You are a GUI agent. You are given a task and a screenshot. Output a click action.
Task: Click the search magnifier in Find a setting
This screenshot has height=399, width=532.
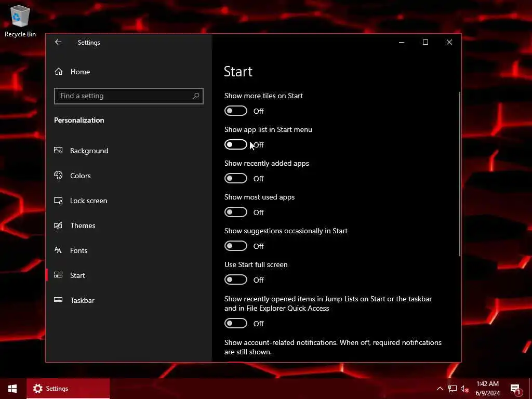196,96
